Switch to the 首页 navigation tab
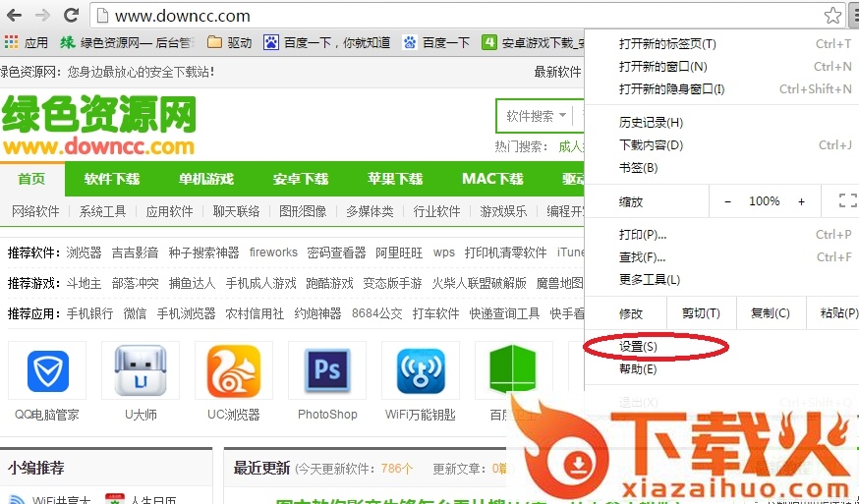The width and height of the screenshot is (859, 504). (x=31, y=179)
